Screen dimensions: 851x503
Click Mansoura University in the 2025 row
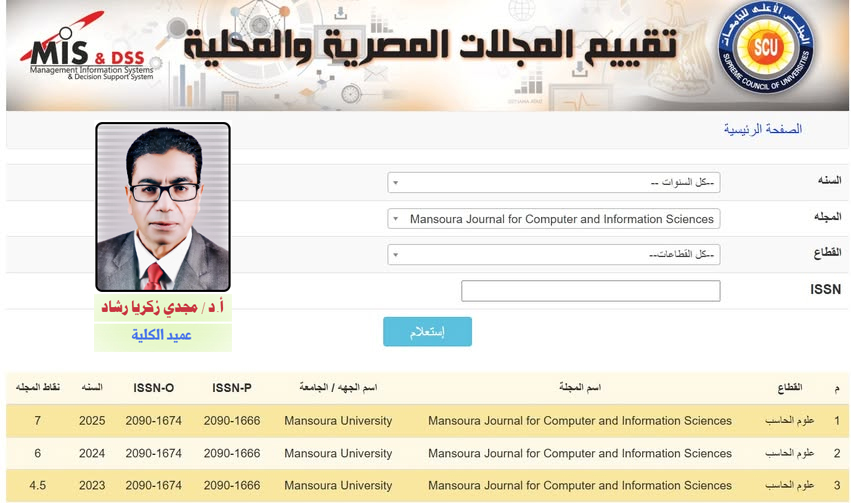(x=338, y=421)
